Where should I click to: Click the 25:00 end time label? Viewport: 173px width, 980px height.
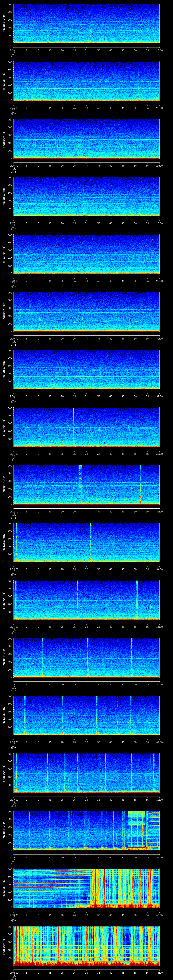pos(159,50)
